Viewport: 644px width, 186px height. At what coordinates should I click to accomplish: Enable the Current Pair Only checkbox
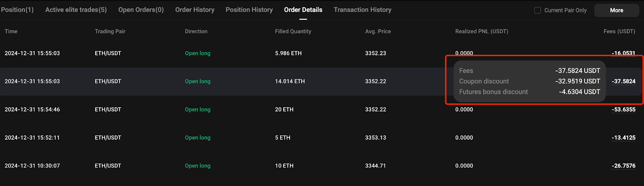(x=537, y=10)
